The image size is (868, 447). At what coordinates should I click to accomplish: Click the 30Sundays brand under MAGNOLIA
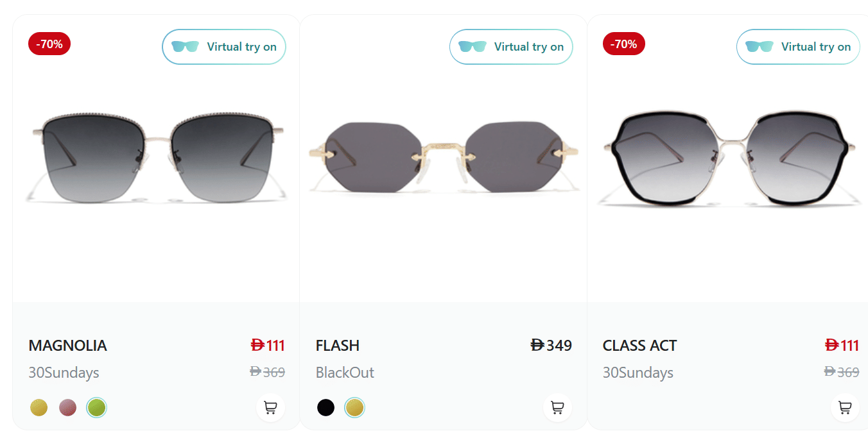pyautogui.click(x=64, y=373)
